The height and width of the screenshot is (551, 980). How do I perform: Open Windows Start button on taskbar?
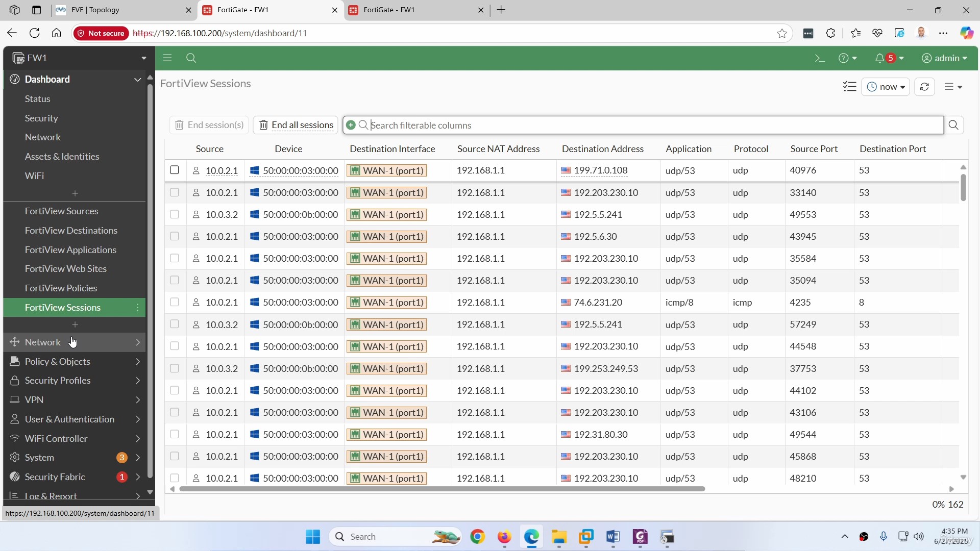point(313,537)
